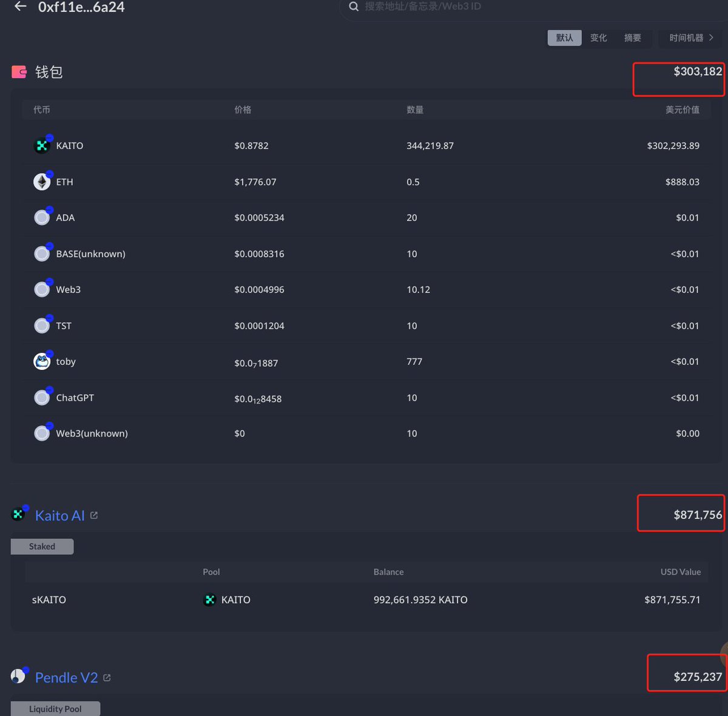Click the 价格 column header
Screen dimensions: 728x716
(x=243, y=110)
